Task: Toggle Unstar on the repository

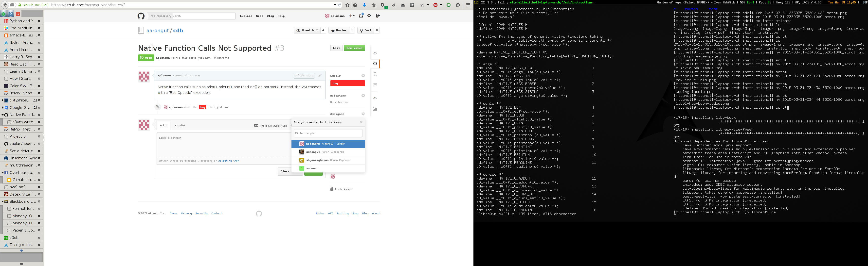Action: coord(339,30)
